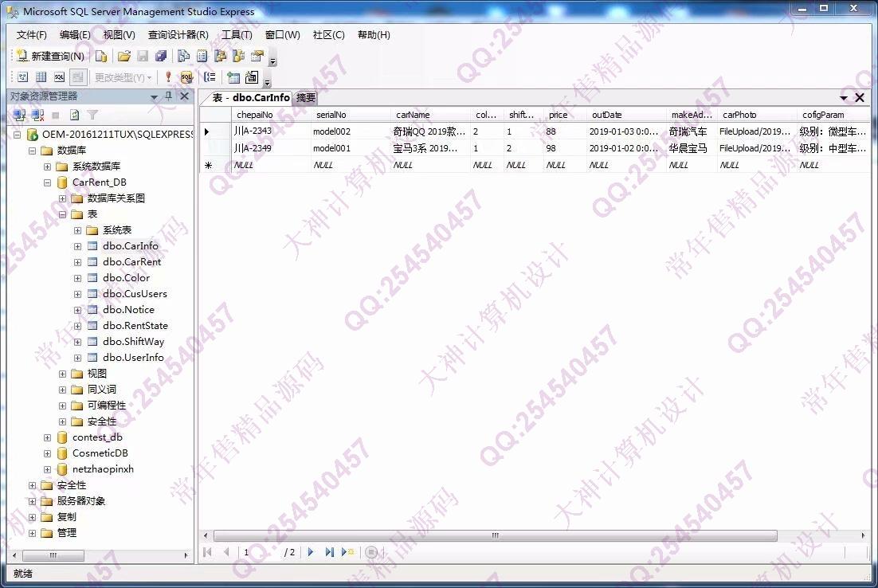878x588 pixels.
Task: Open the active documents list dropdown arrow
Action: (x=843, y=98)
